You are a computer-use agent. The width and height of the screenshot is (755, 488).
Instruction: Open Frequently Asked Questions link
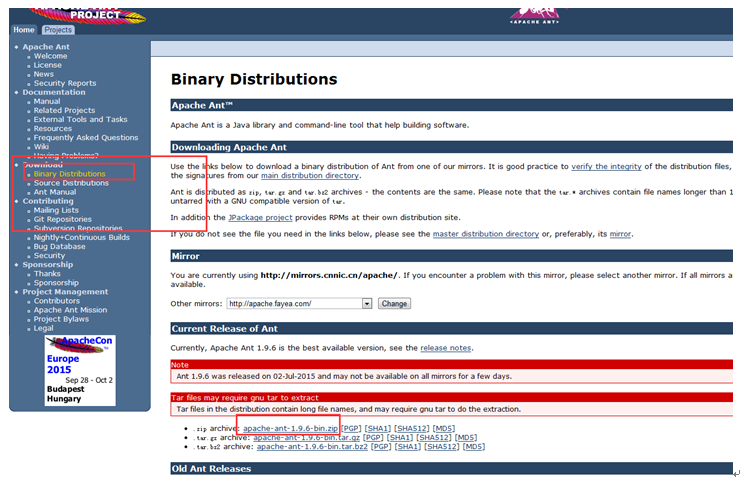(86, 138)
